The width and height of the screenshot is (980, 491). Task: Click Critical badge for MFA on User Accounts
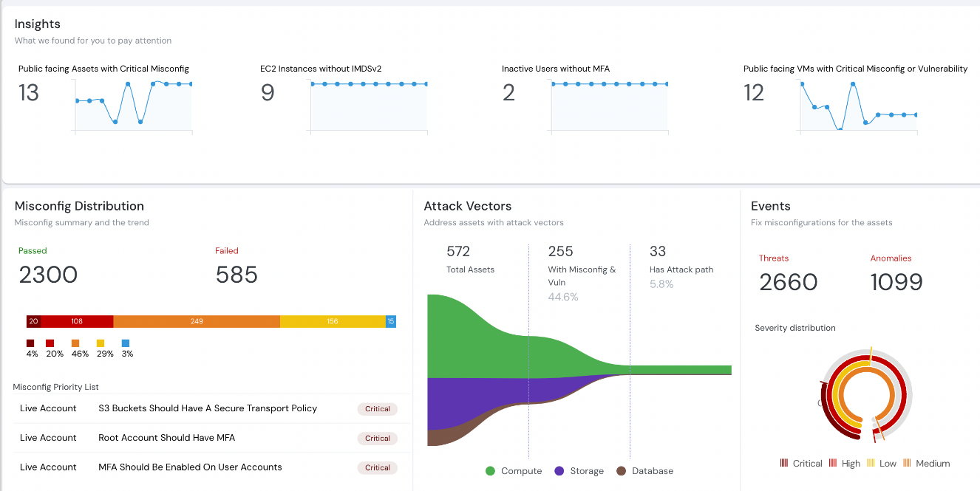[x=377, y=467]
